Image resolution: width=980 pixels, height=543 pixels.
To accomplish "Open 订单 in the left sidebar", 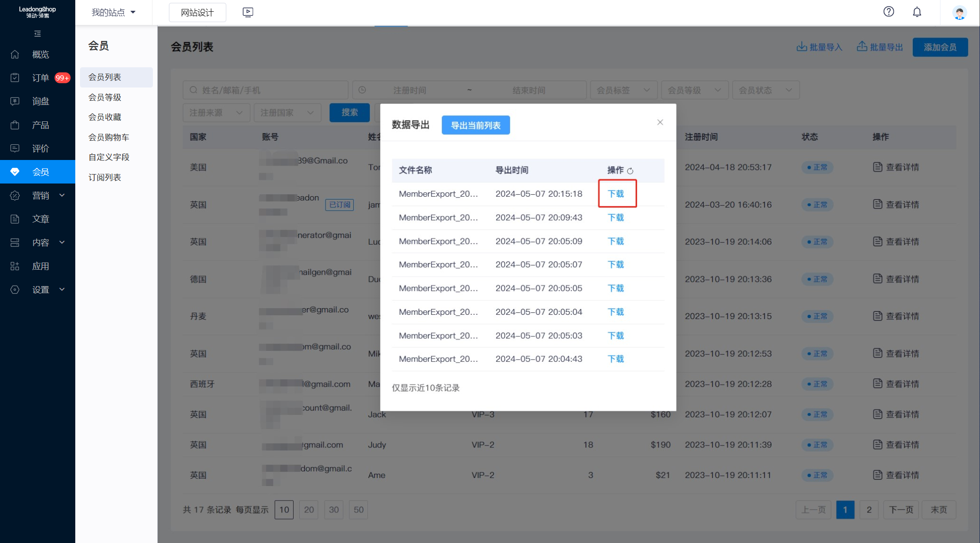I will point(40,78).
